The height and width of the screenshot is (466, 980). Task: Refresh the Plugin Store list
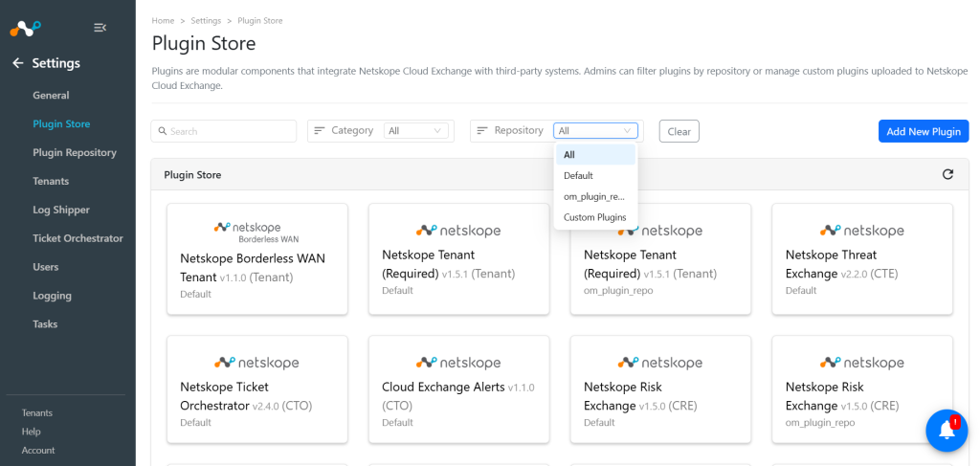[x=947, y=174]
